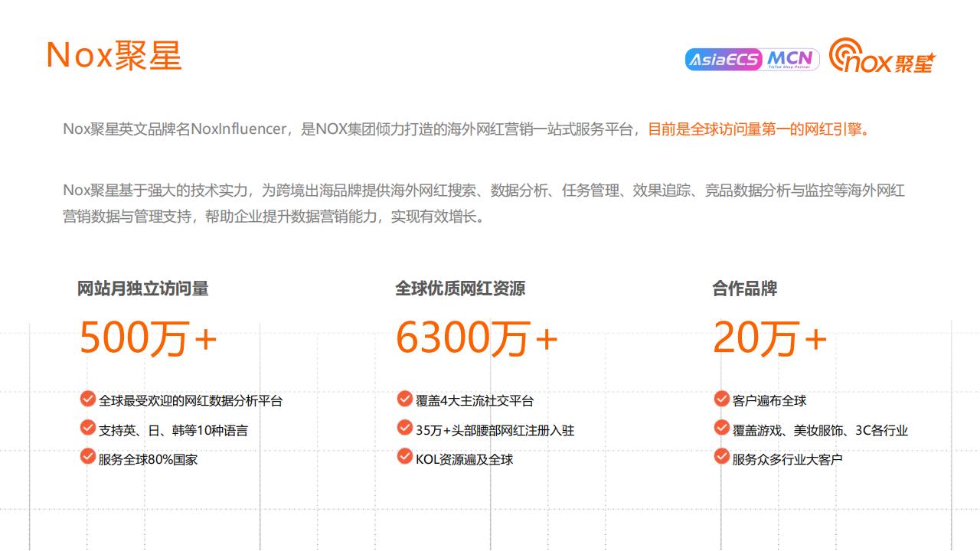
Task: Click the checkmark beside 35万+头部腰部网红注册入驻
Action: (x=404, y=428)
